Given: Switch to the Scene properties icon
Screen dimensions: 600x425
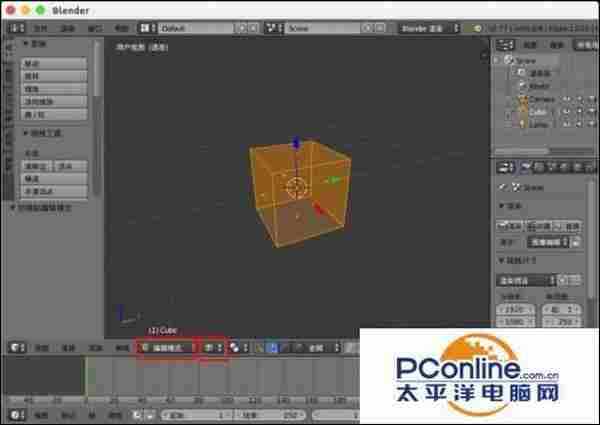Looking at the screenshot, I should point(552,167).
